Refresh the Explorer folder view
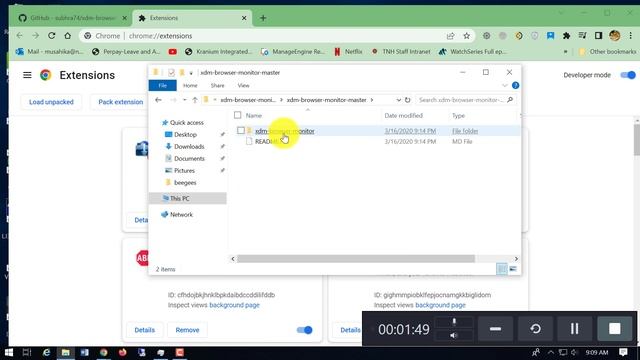 coord(407,100)
